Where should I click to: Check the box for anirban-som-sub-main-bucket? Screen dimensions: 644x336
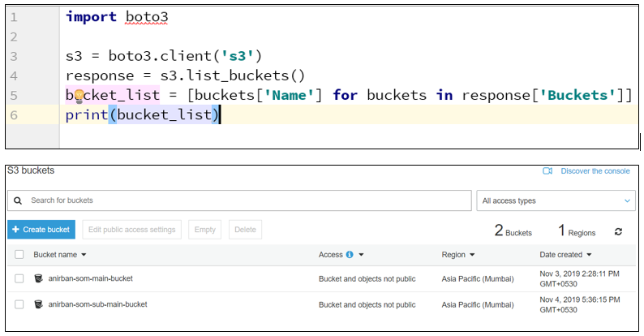tap(19, 304)
